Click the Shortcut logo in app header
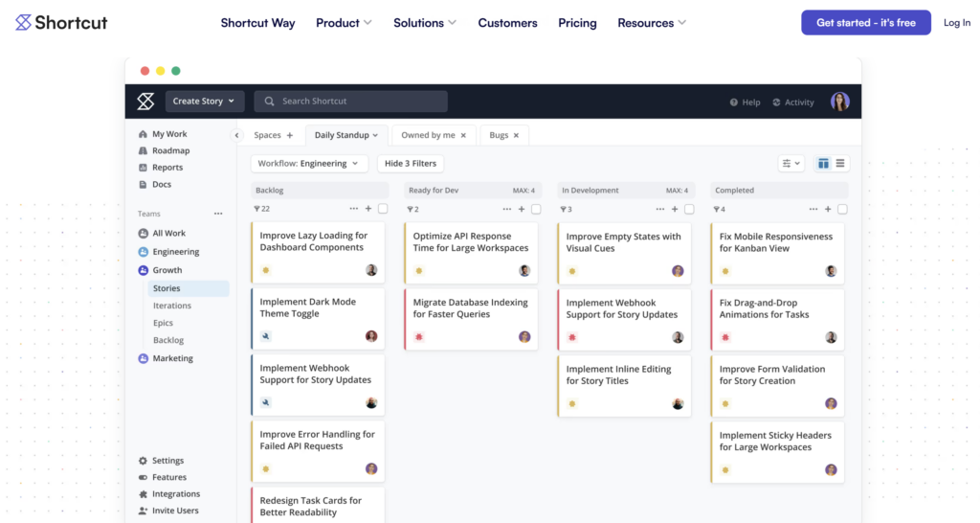980x523 pixels. coord(145,102)
